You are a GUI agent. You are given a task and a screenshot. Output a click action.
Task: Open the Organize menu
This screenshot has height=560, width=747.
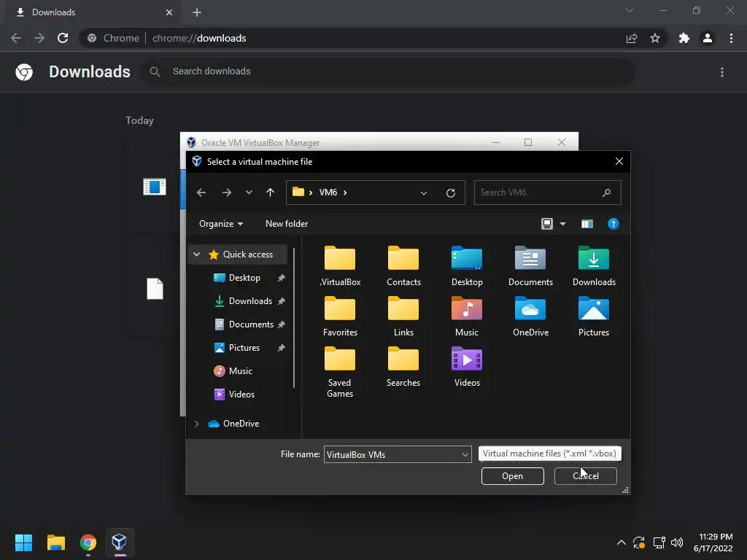(221, 224)
